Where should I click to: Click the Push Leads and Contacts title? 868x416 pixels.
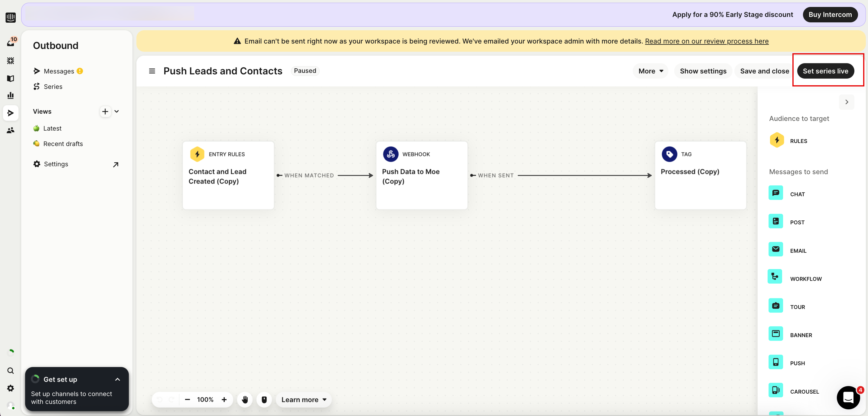coord(223,71)
